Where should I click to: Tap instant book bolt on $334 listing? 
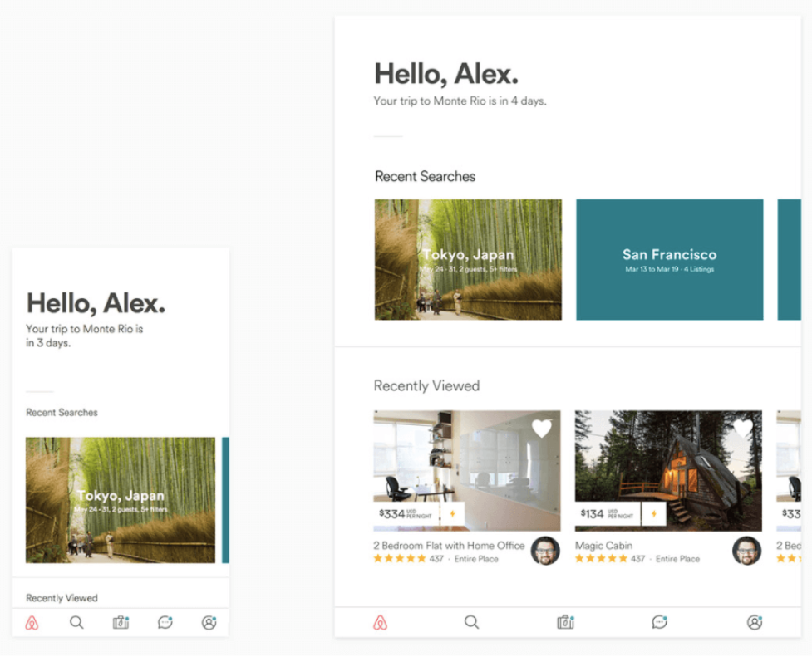[452, 514]
